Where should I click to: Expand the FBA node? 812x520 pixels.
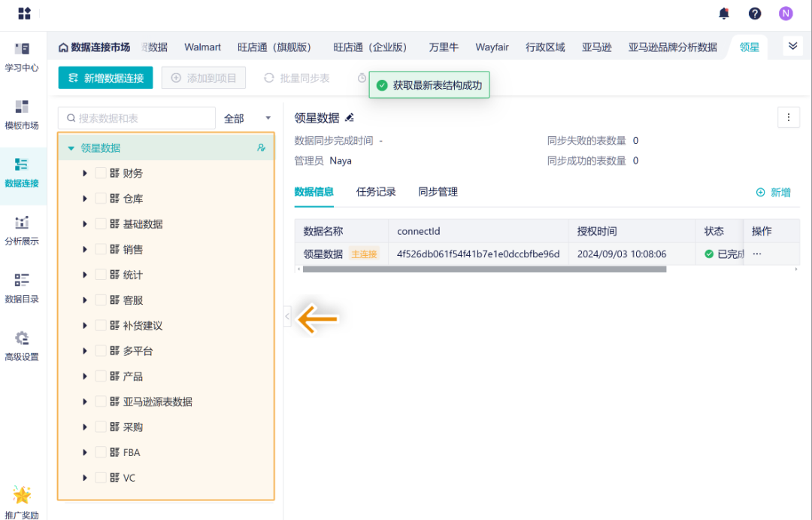tap(85, 452)
